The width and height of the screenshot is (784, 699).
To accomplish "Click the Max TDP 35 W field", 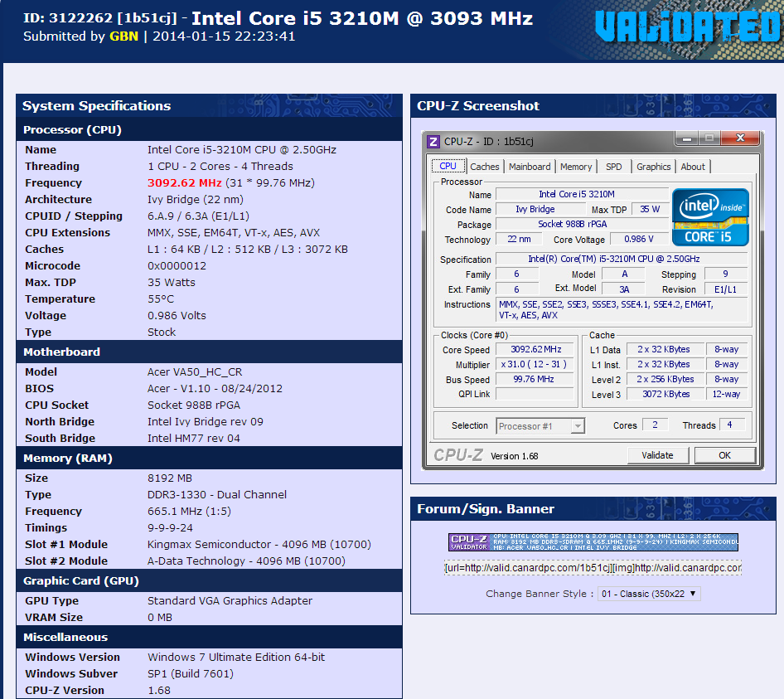I will pos(650,209).
